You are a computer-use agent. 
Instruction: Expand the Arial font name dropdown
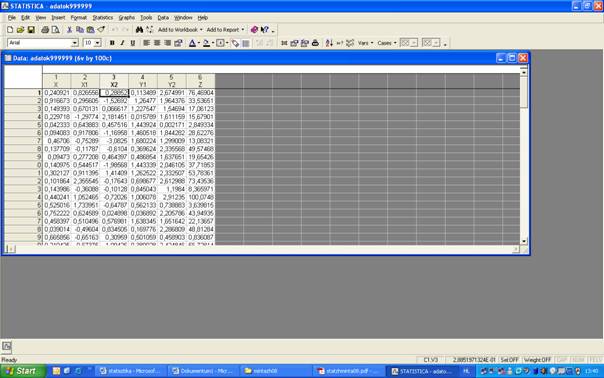(75, 43)
